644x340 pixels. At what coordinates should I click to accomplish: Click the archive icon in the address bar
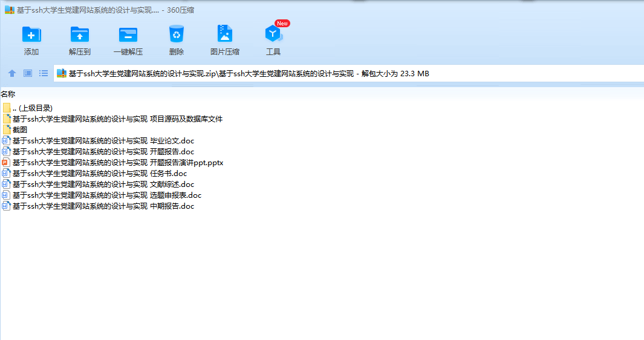click(62, 74)
